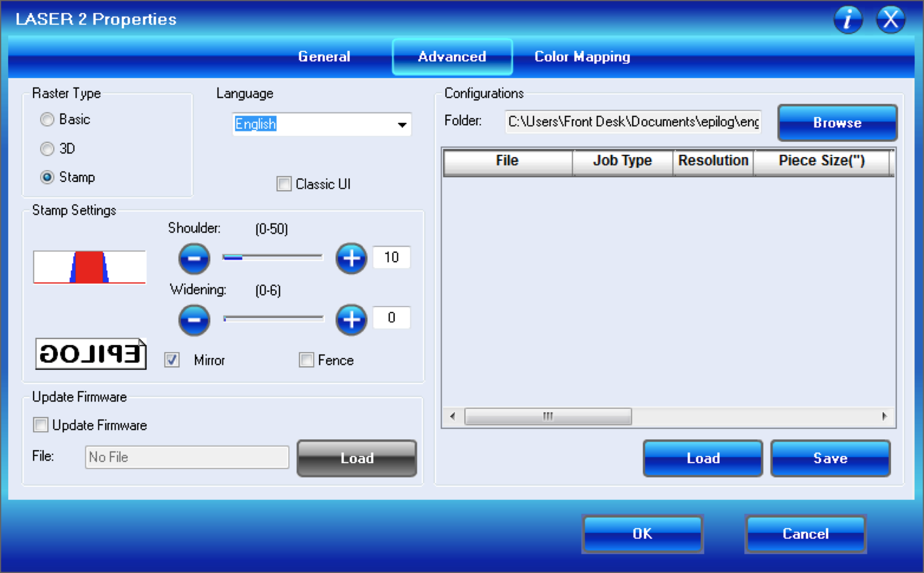This screenshot has height=573, width=924.
Task: Click the configurations list horizontal scrollbar thumb
Action: [x=548, y=416]
